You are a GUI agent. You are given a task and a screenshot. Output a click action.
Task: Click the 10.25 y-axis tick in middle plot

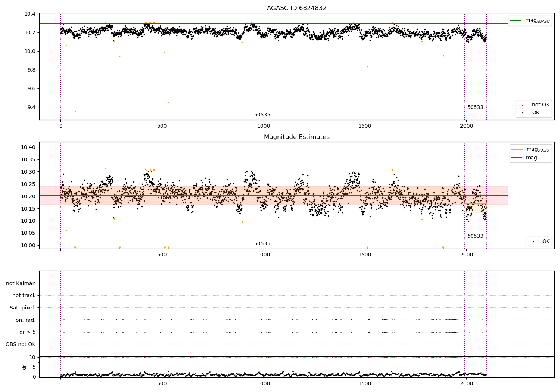[28, 184]
